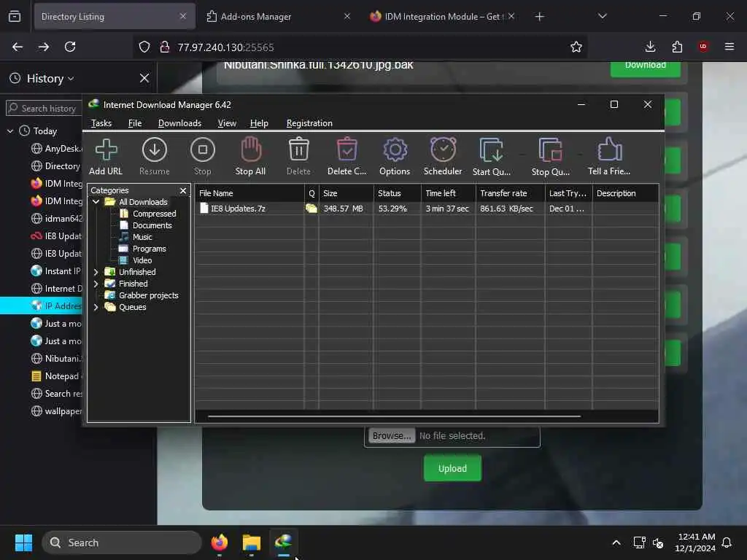Click the download list horizontal scrollbar

[394, 416]
